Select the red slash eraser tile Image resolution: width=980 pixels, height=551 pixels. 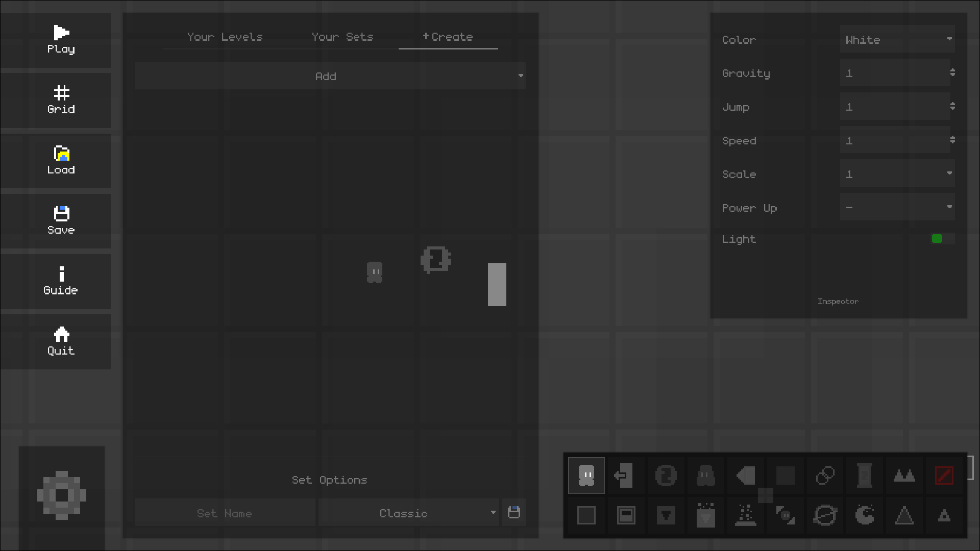(x=944, y=475)
